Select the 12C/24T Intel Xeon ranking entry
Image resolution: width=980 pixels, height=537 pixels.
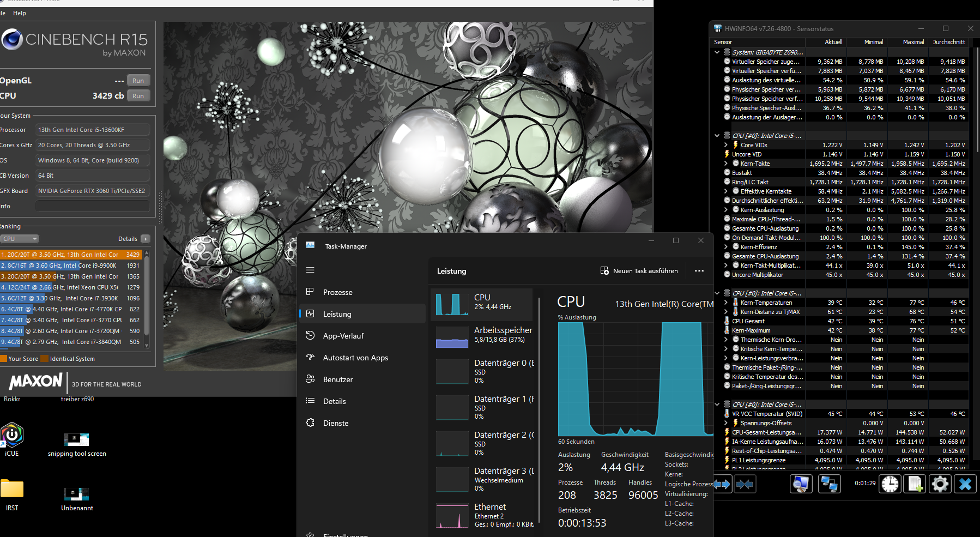[71, 287]
